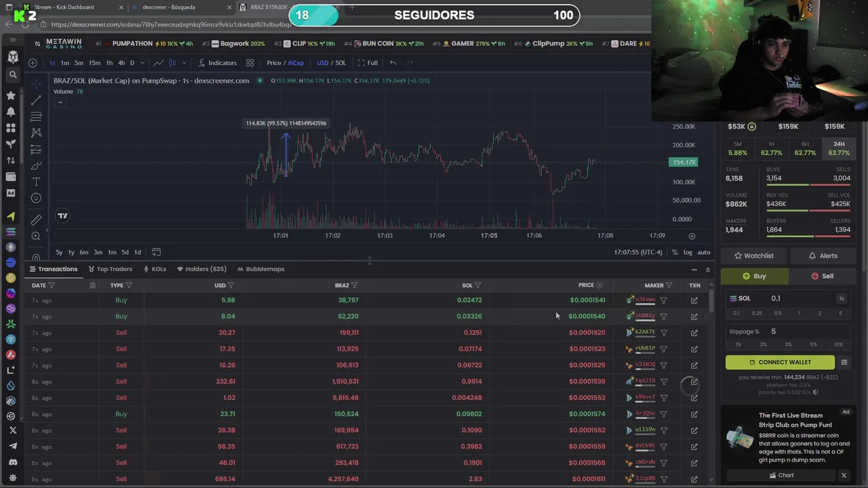Expand transactions panel with double chevron
The width and height of the screenshot is (868, 488).
coord(707,270)
